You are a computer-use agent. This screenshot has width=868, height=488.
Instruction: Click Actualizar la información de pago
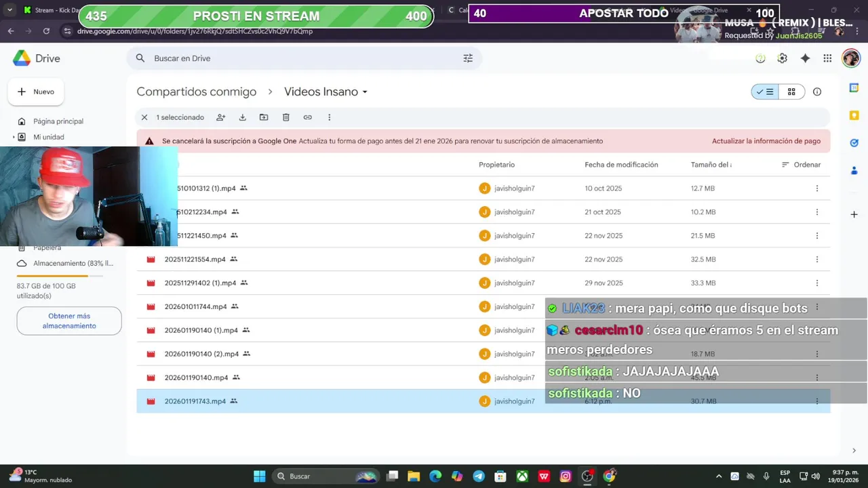coord(766,141)
